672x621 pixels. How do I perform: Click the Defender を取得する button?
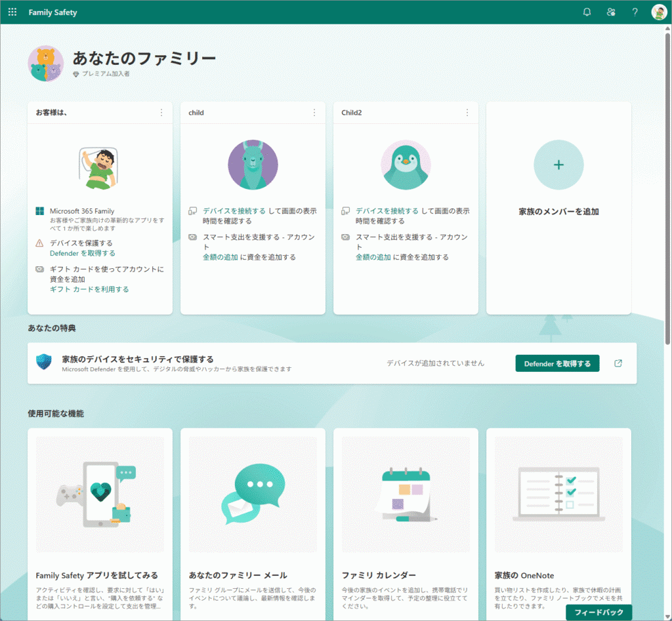tap(557, 363)
